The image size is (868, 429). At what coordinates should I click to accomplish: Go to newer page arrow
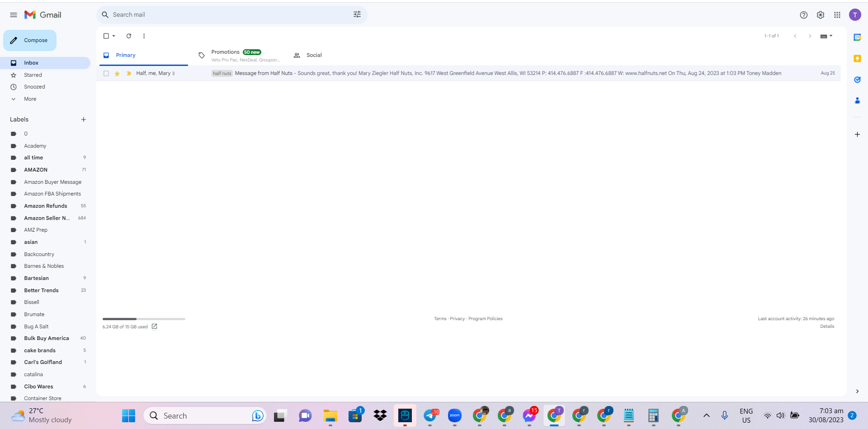[x=795, y=36]
